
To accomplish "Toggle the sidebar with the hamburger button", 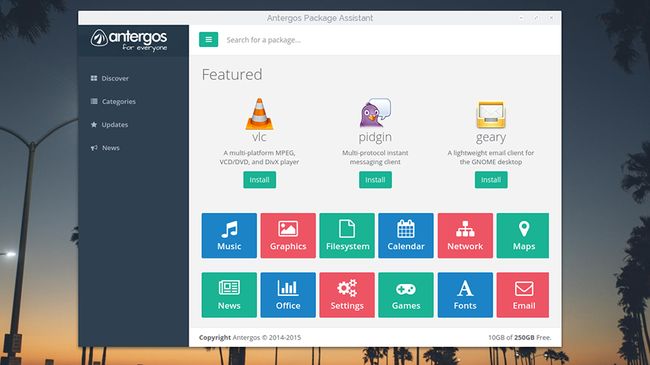I will [x=209, y=40].
